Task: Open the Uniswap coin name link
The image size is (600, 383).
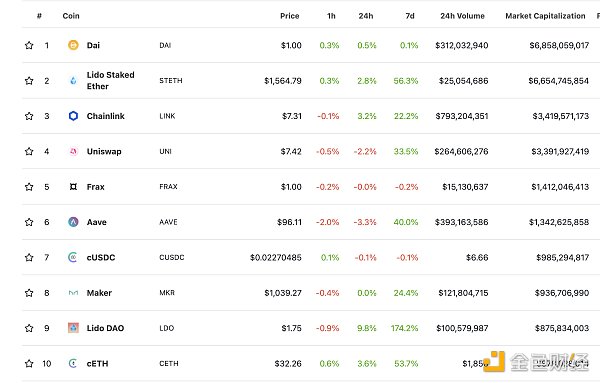Action: (104, 152)
